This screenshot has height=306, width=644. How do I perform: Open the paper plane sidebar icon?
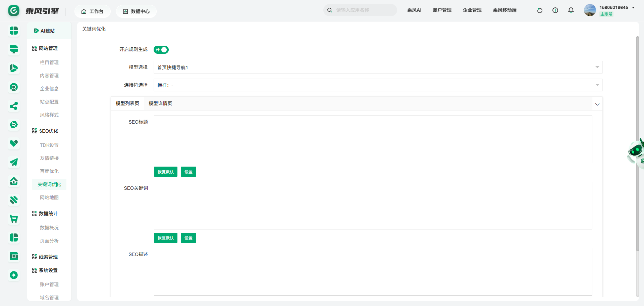14,163
